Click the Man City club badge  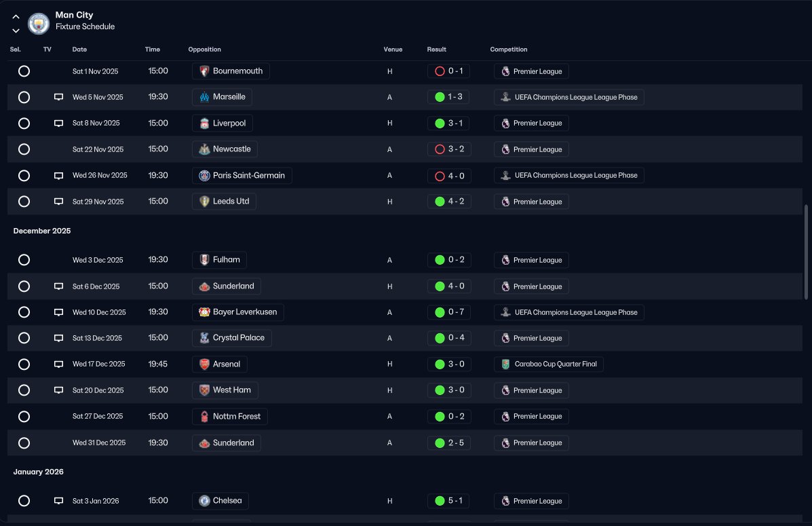point(38,23)
